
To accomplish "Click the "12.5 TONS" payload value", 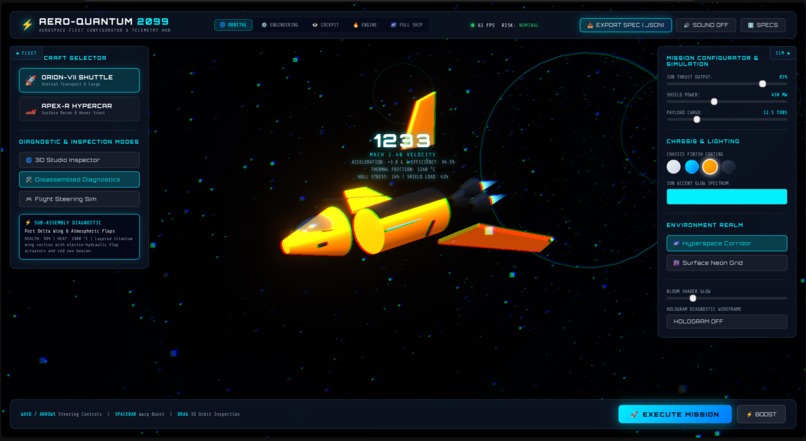I will tap(775, 112).
